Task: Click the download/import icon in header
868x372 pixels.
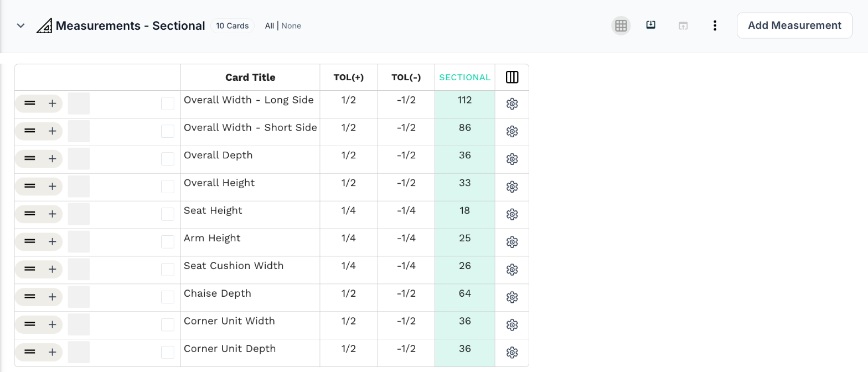Action: [x=651, y=25]
